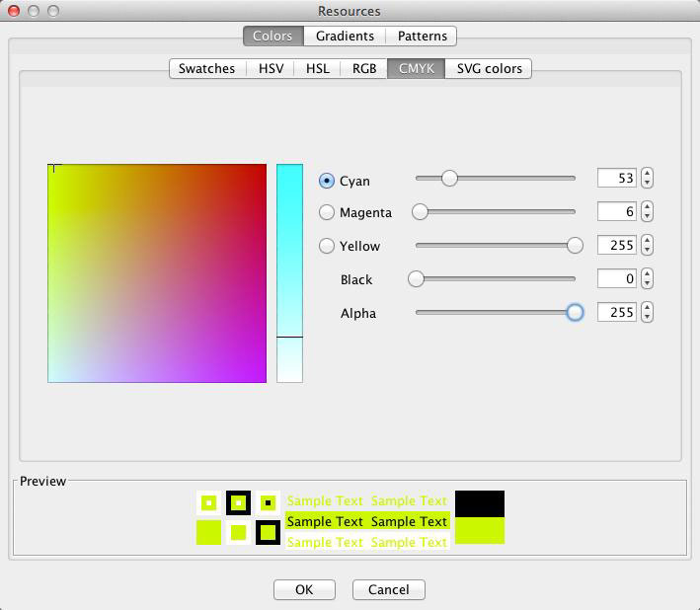
Task: Click the solid lime square in Preview
Action: tap(208, 532)
